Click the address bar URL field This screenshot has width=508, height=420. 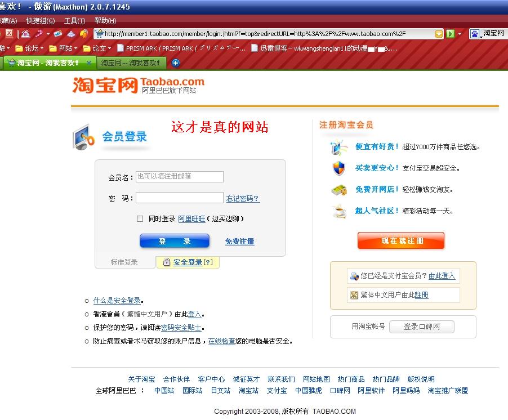pyautogui.click(x=269, y=34)
